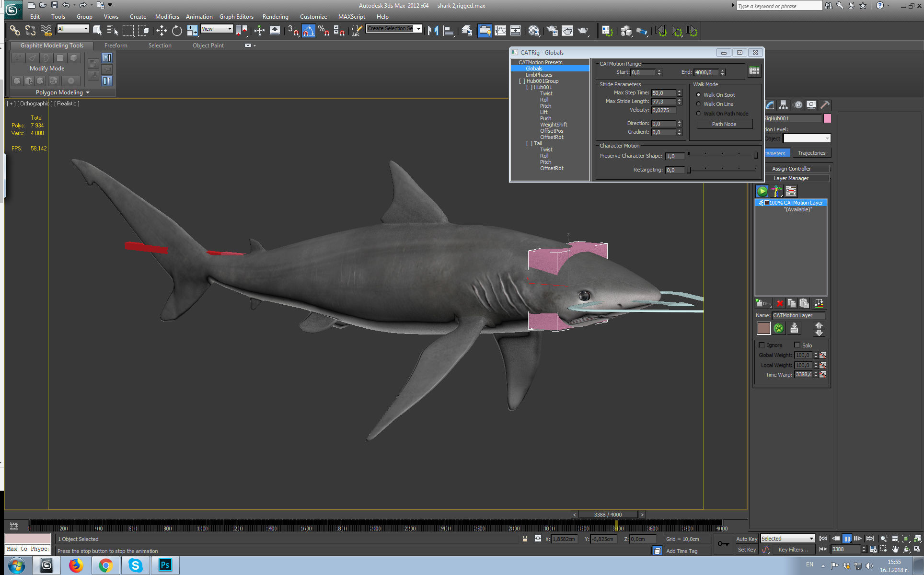Image resolution: width=924 pixels, height=575 pixels.
Task: Click the key lock icon near Auto Key
Action: [x=723, y=544]
